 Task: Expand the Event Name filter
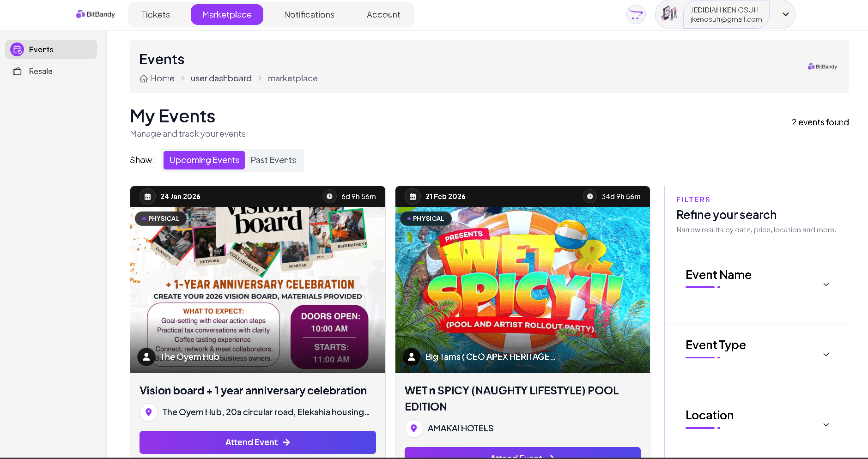[826, 284]
